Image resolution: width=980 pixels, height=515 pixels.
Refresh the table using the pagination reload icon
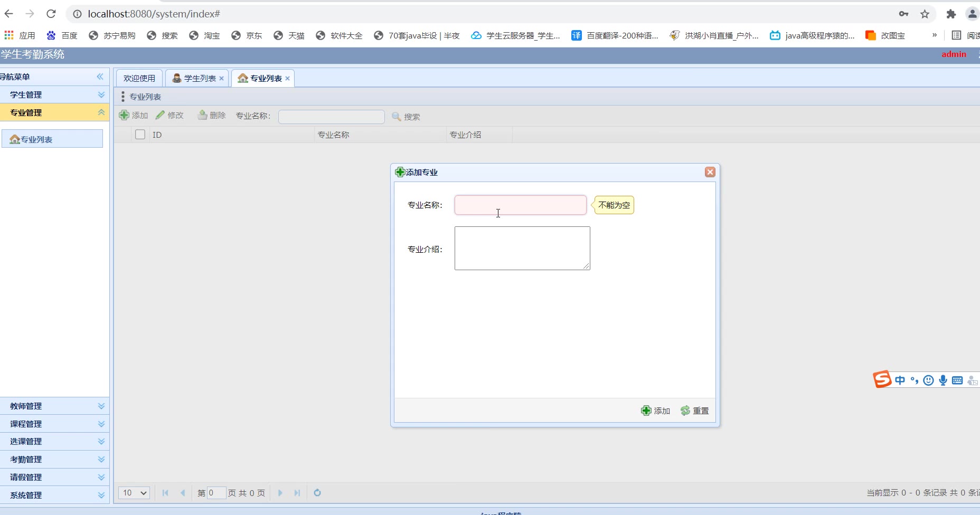click(317, 493)
